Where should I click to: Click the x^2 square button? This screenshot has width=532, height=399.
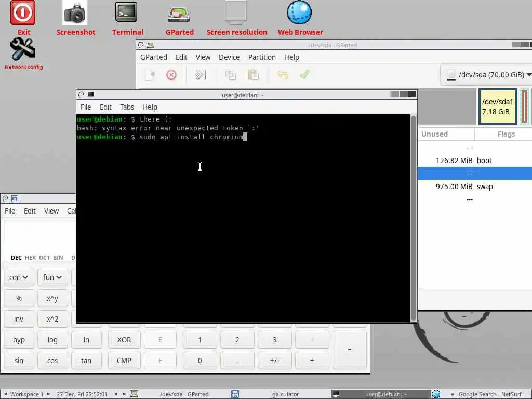click(x=52, y=319)
